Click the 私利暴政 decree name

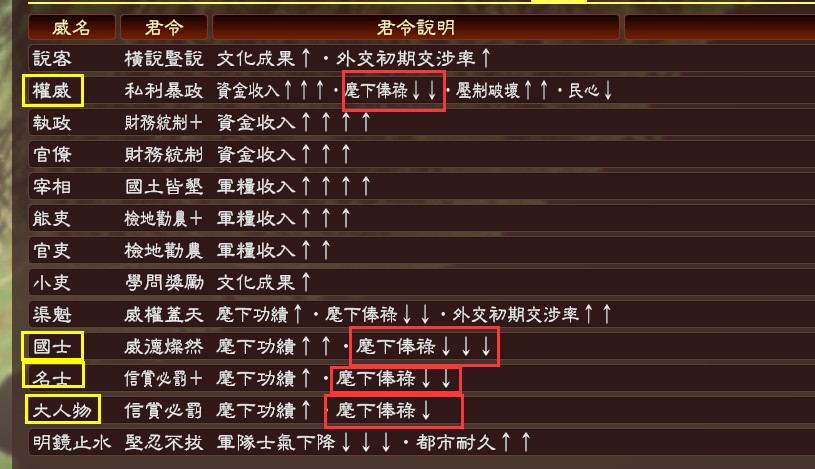click(164, 91)
